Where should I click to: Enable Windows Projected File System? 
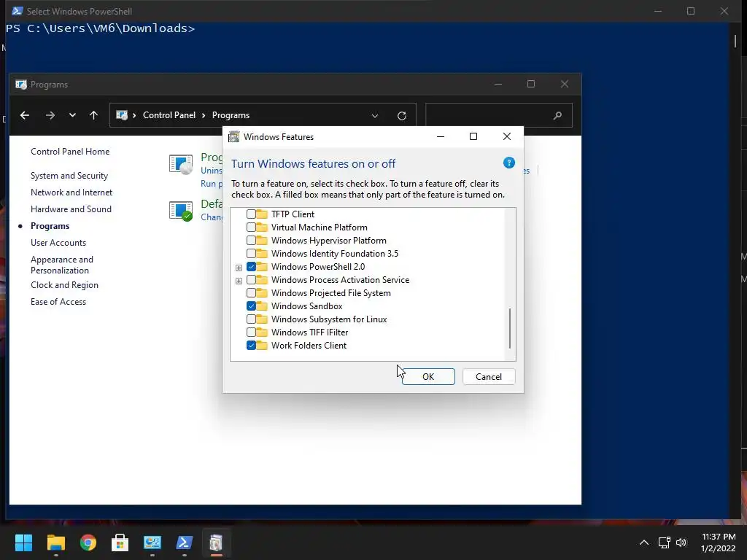tap(251, 293)
